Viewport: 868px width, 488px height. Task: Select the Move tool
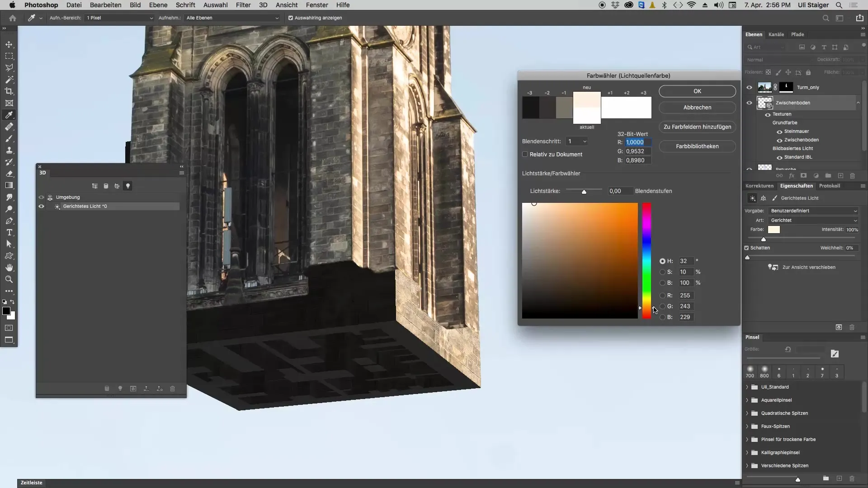click(x=9, y=44)
